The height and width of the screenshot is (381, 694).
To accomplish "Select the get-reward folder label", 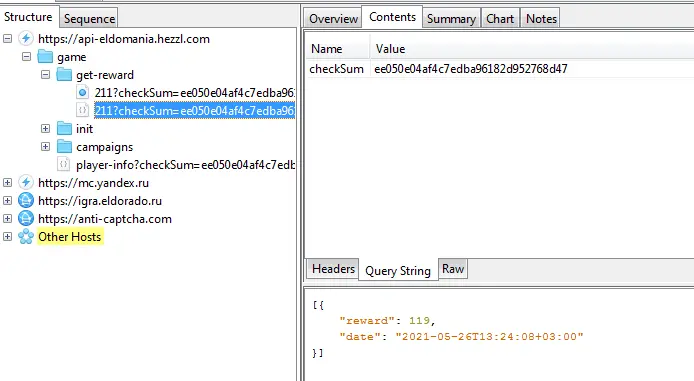I will pyautogui.click(x=105, y=75).
